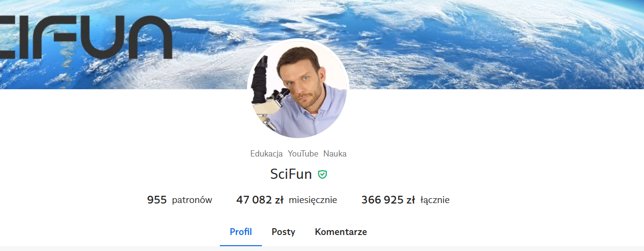Select the Edukacja category tag
The image size is (644, 251).
click(266, 154)
